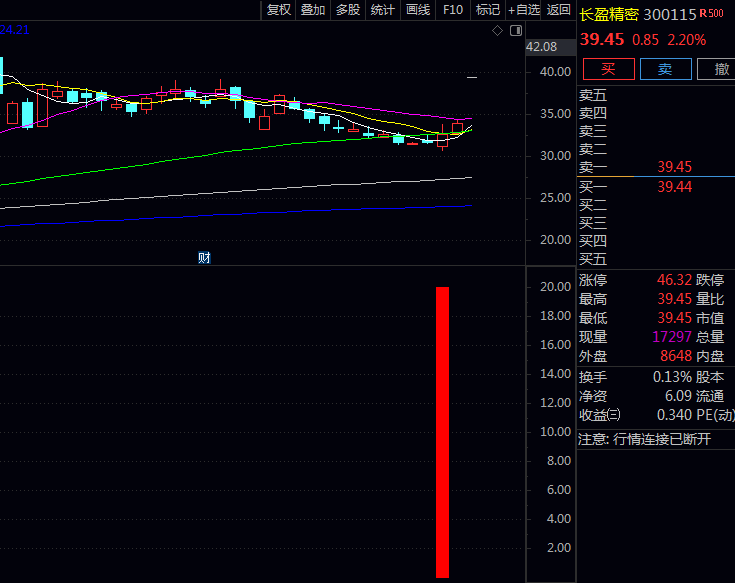Click the diamond icon above chart
This screenshot has height=583, width=735.
[497, 30]
